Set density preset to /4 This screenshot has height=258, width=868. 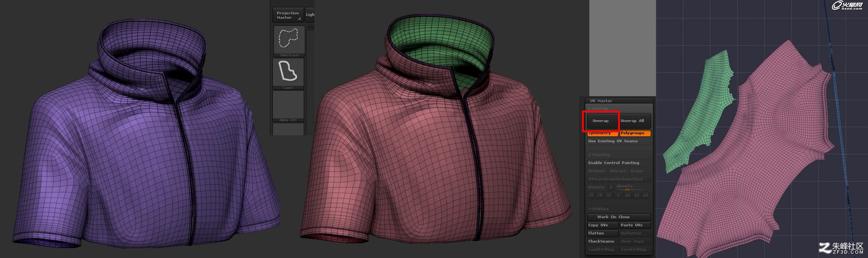[591, 195]
